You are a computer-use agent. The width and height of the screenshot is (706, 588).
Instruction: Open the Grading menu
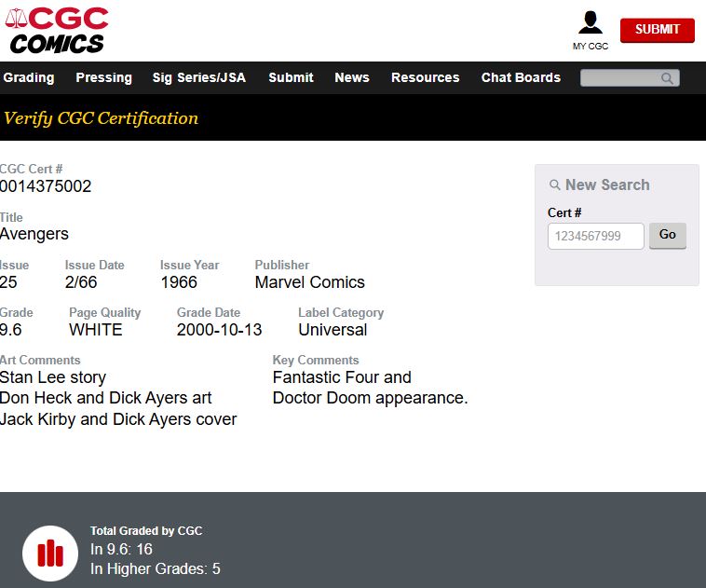click(28, 77)
